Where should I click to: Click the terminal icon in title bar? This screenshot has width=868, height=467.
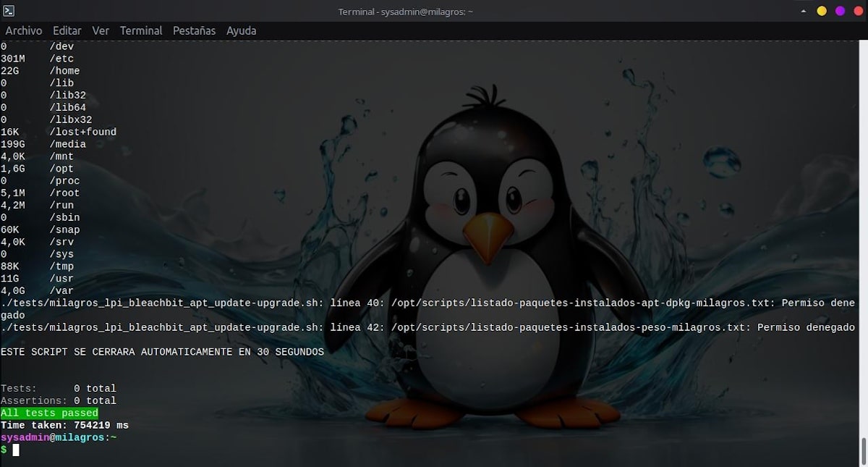(x=9, y=11)
